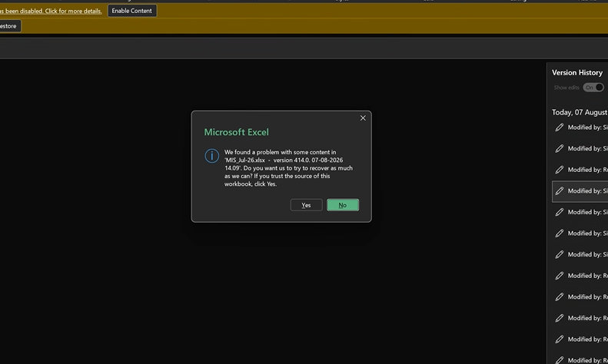The height and width of the screenshot is (364, 608).
Task: Select the highlighted version entry in Version History
Action: pos(580,191)
